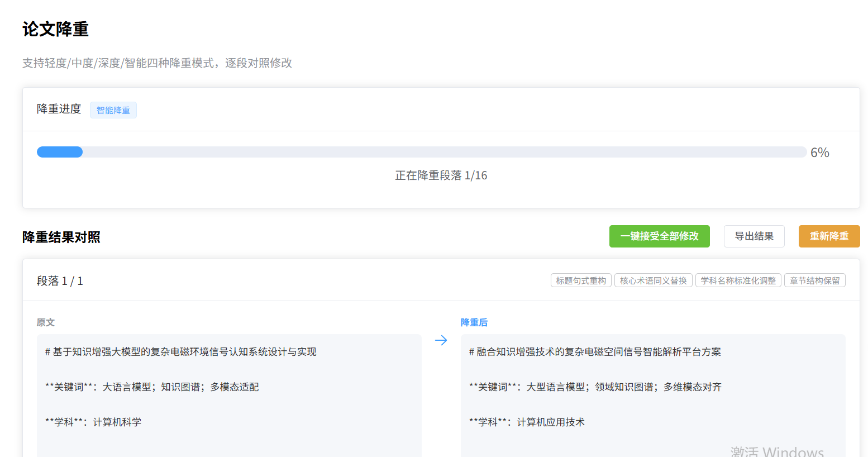Click the 章节结构保留 tag
The height and width of the screenshot is (457, 868).
point(815,280)
